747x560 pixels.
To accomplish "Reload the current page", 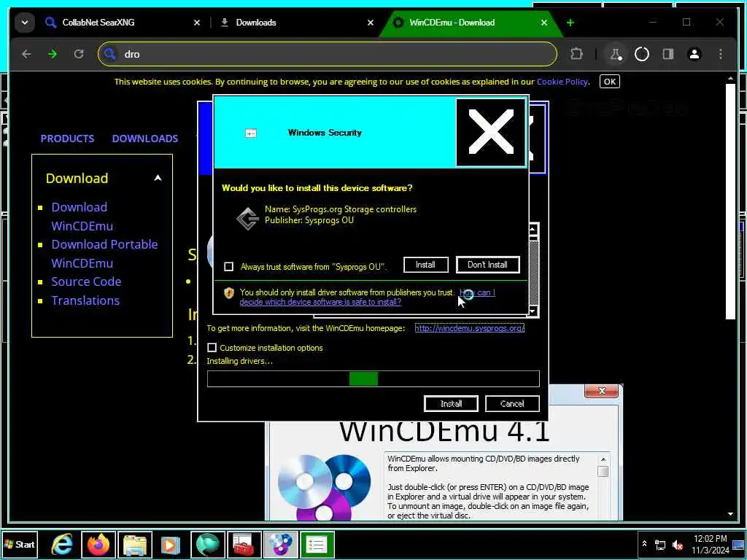I will click(x=79, y=54).
